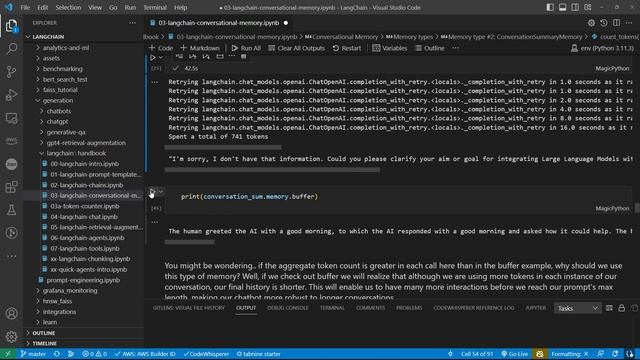This screenshot has height=360, width=640.
Task: Open notebook settings gear icon
Action: [x=591, y=23]
